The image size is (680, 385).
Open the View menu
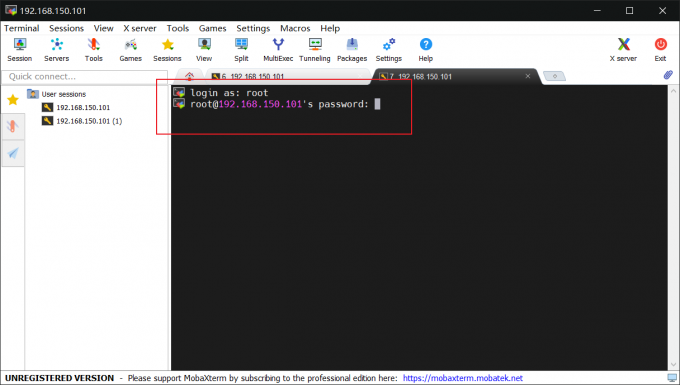click(103, 28)
